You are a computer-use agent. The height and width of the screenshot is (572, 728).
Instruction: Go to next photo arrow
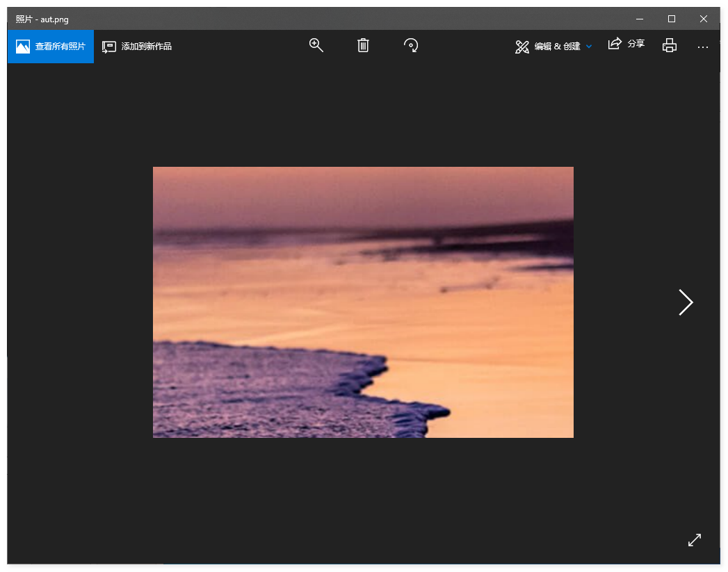coord(686,302)
